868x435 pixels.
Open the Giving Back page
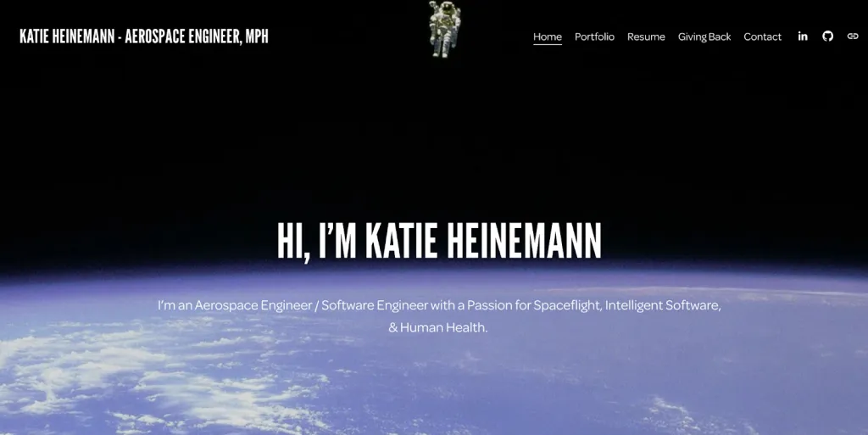click(704, 36)
